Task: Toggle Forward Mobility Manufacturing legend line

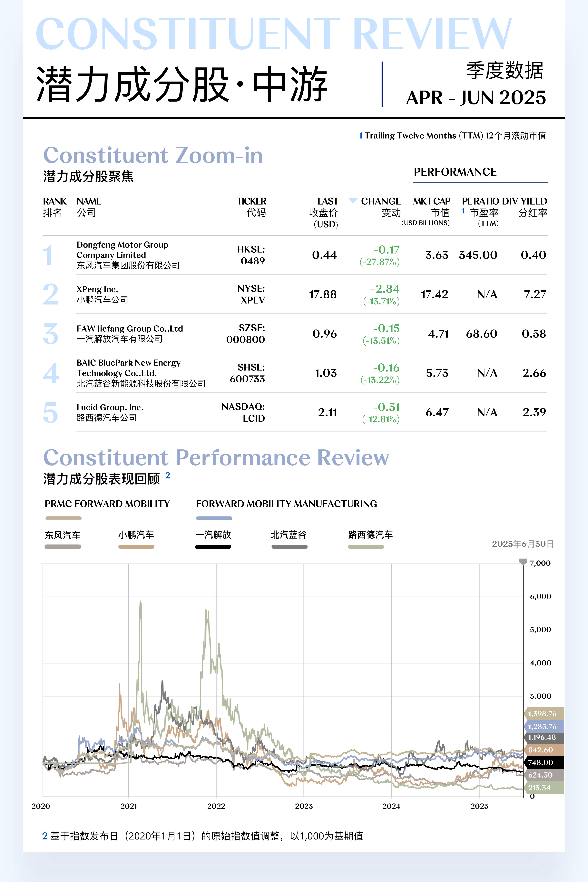Action: pos(214,518)
